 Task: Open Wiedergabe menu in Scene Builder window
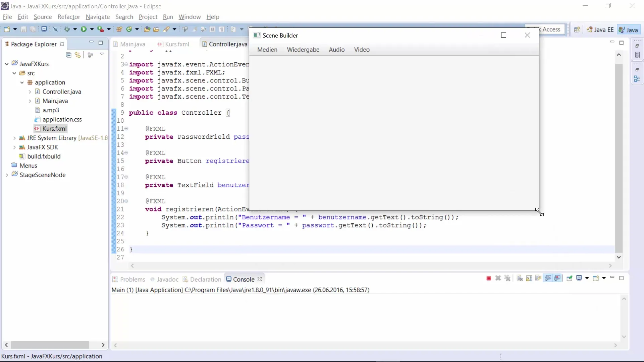point(303,50)
